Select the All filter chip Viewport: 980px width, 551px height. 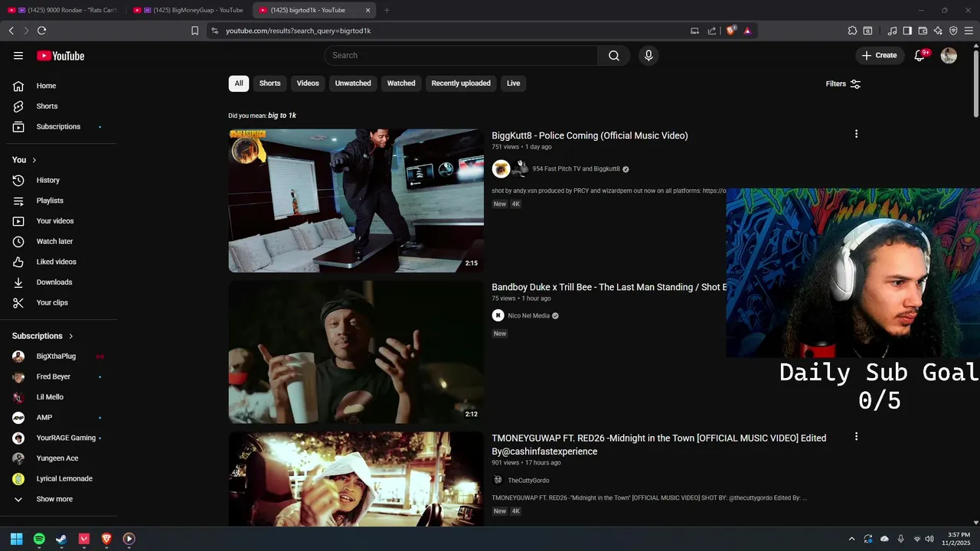tap(239, 83)
